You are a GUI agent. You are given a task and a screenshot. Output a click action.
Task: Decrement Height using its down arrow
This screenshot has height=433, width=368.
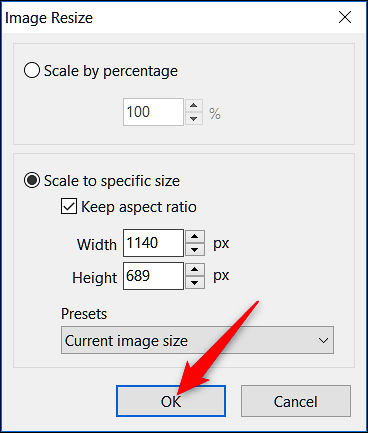point(195,282)
